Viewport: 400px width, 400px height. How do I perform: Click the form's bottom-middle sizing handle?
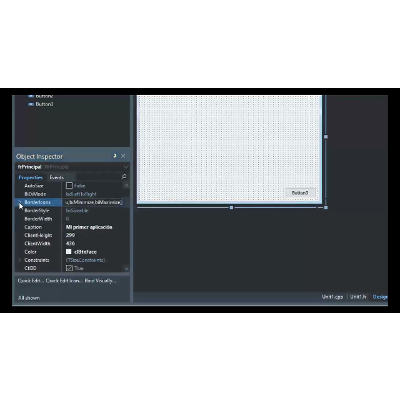[231, 207]
